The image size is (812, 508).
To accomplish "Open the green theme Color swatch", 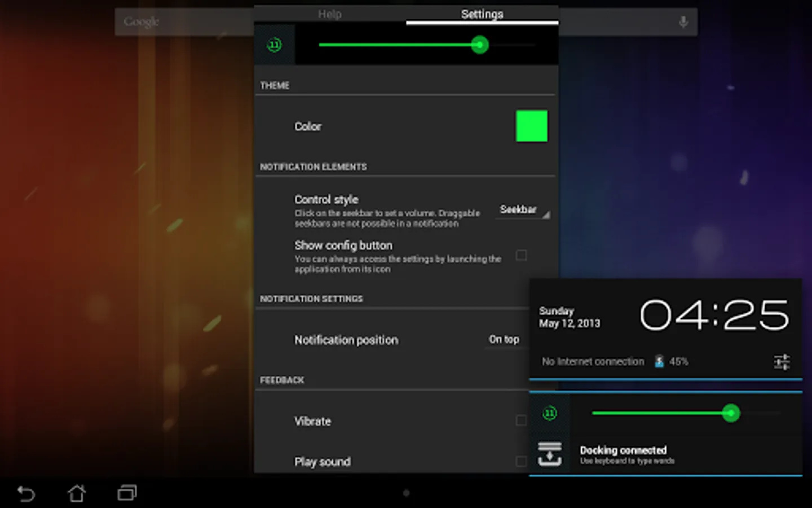I will click(x=531, y=126).
